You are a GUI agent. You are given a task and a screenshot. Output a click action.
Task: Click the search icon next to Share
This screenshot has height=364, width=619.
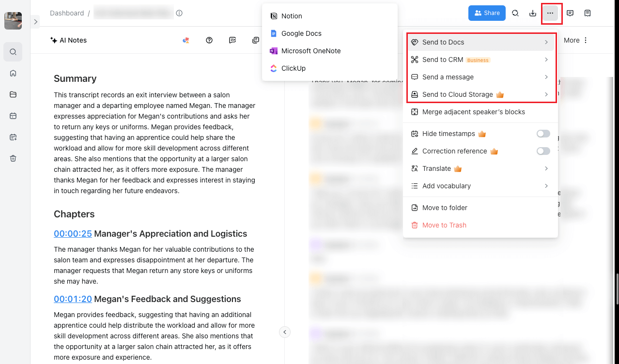515,13
